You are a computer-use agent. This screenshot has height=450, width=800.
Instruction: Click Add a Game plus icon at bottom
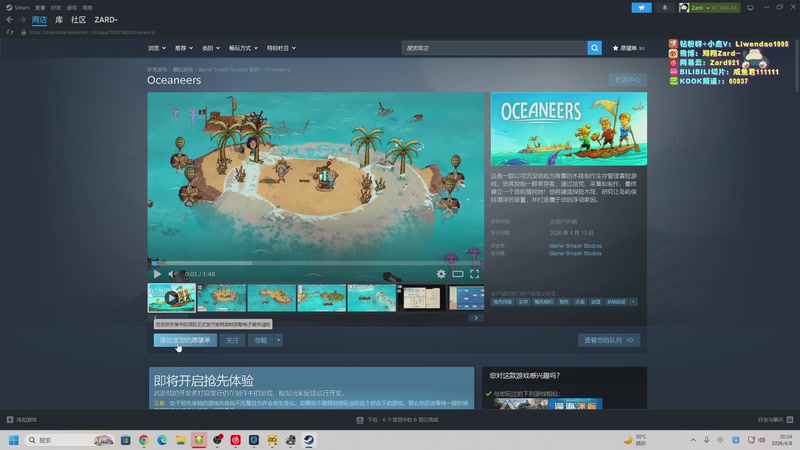[10, 419]
